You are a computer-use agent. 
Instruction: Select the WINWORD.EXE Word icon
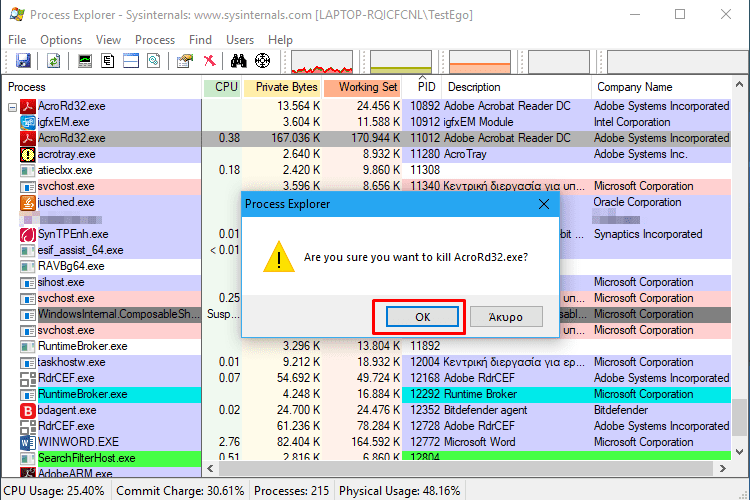click(x=28, y=443)
